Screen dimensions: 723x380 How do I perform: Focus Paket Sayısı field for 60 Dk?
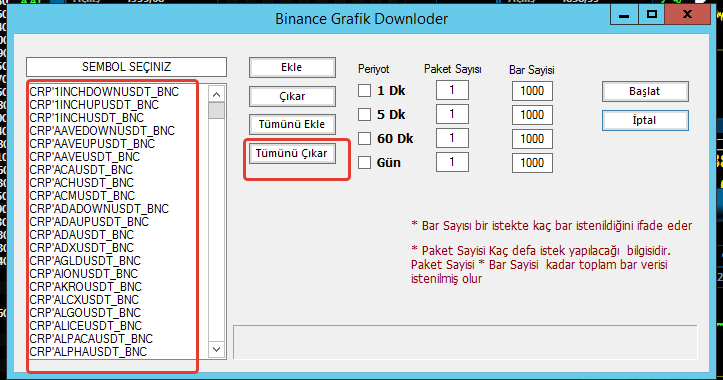[452, 138]
